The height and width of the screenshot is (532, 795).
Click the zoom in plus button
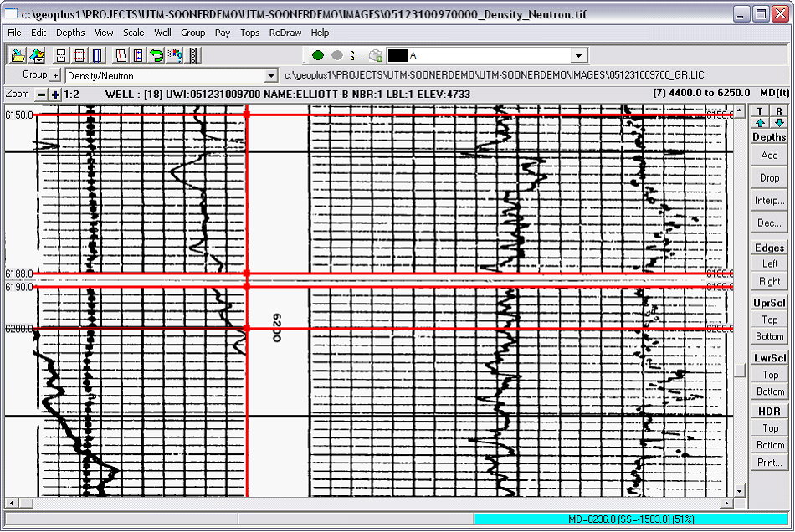pos(55,94)
